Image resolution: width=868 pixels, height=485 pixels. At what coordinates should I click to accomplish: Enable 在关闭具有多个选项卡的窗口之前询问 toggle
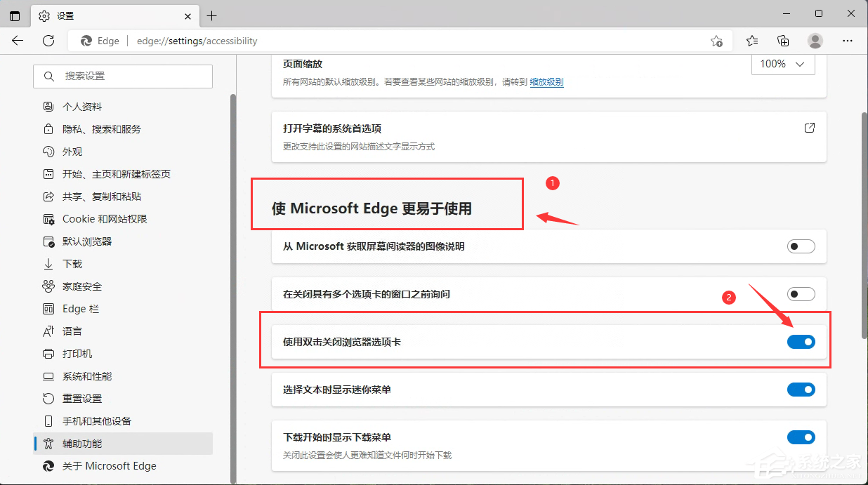[801, 294]
